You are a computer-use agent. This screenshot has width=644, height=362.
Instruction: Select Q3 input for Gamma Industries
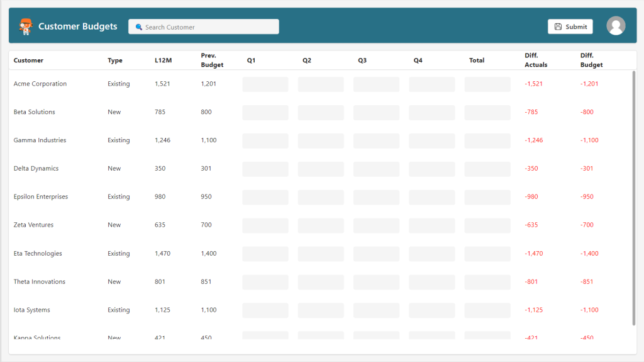pyautogui.click(x=376, y=141)
